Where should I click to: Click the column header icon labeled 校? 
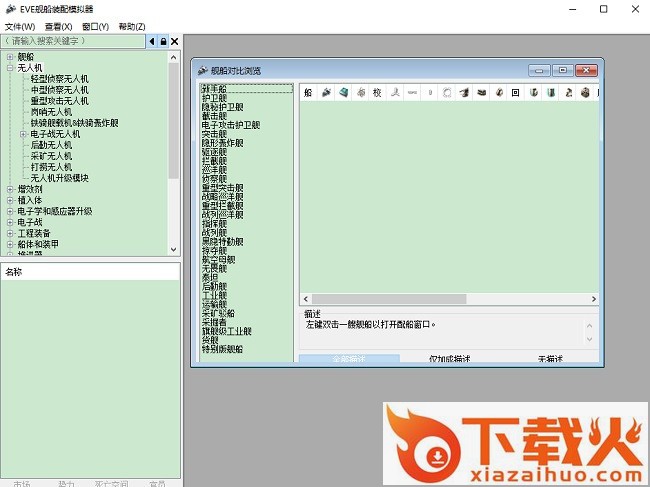point(377,93)
